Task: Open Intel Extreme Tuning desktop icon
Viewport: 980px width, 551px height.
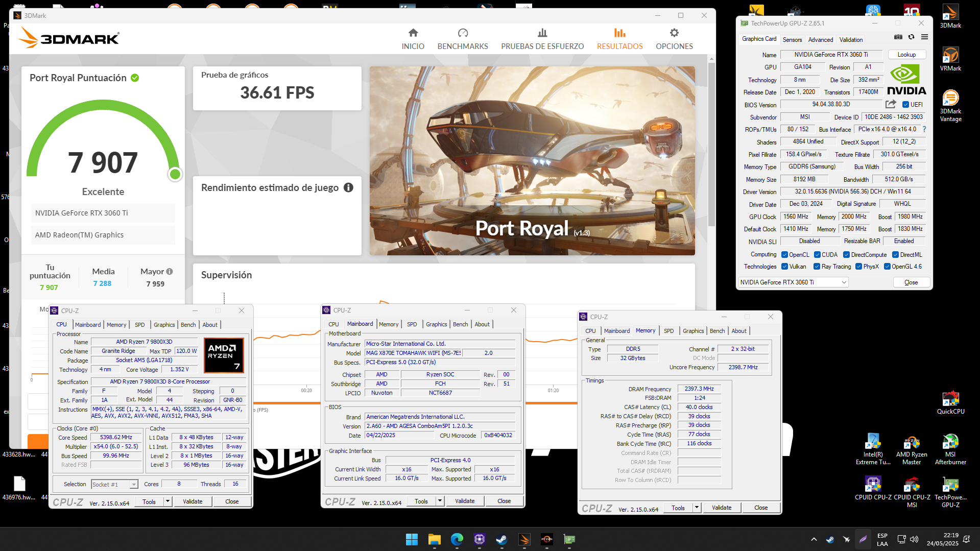Action: (x=873, y=449)
